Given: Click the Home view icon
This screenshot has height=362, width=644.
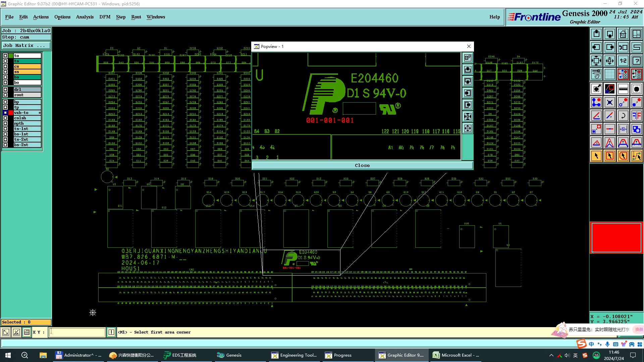Looking at the screenshot, I should (x=623, y=34).
